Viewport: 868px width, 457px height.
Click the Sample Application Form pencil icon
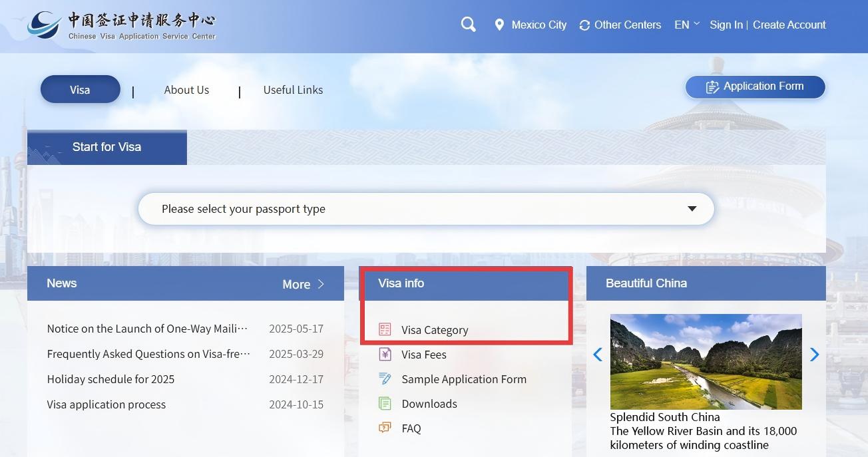coord(385,379)
